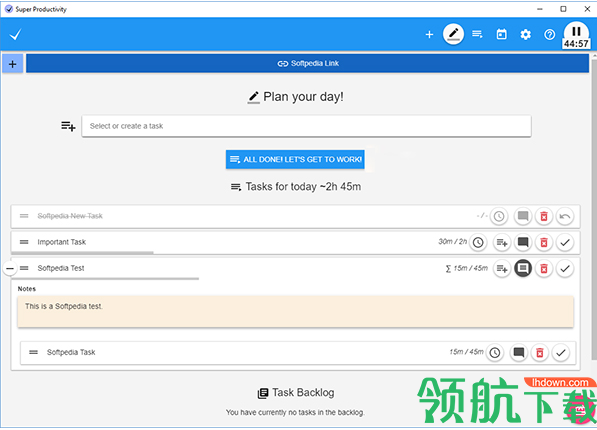The width and height of the screenshot is (597, 430).
Task: Toggle notes panel of Softpedia Test
Action: click(523, 269)
